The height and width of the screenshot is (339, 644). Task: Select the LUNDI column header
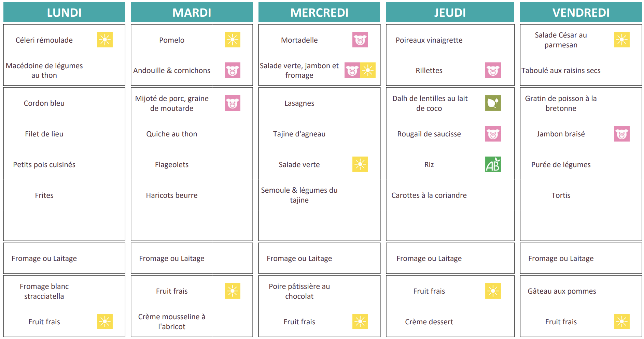(x=64, y=13)
